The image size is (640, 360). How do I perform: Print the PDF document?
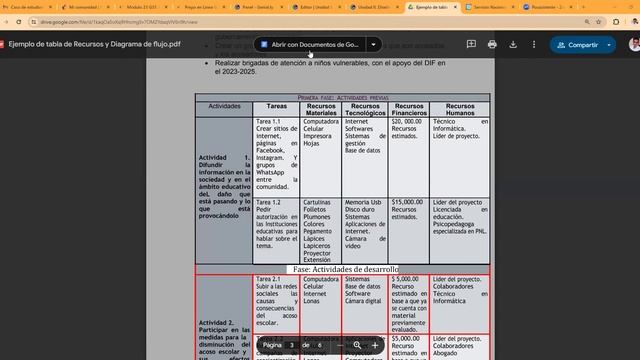click(492, 44)
